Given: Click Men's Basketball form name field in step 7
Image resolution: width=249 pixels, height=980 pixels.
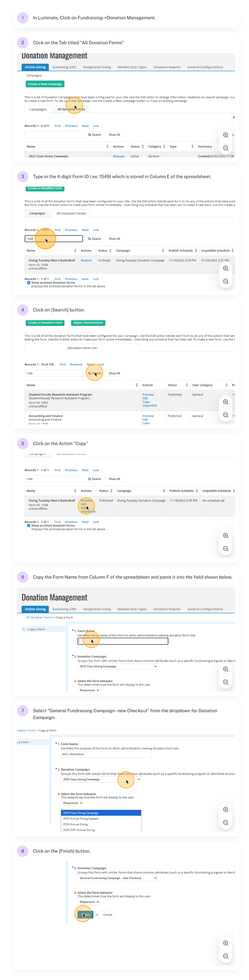Looking at the screenshot, I should [x=106, y=755].
